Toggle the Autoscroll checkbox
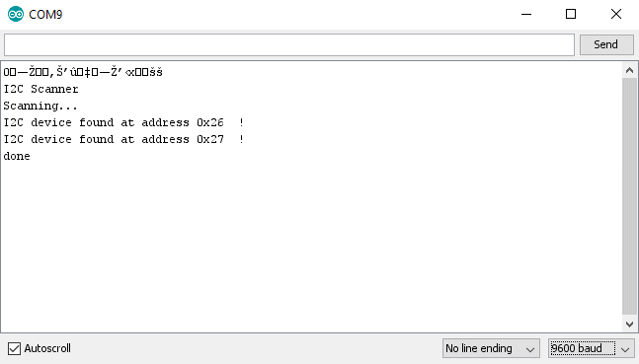Image resolution: width=639 pixels, height=364 pixels. click(x=14, y=348)
